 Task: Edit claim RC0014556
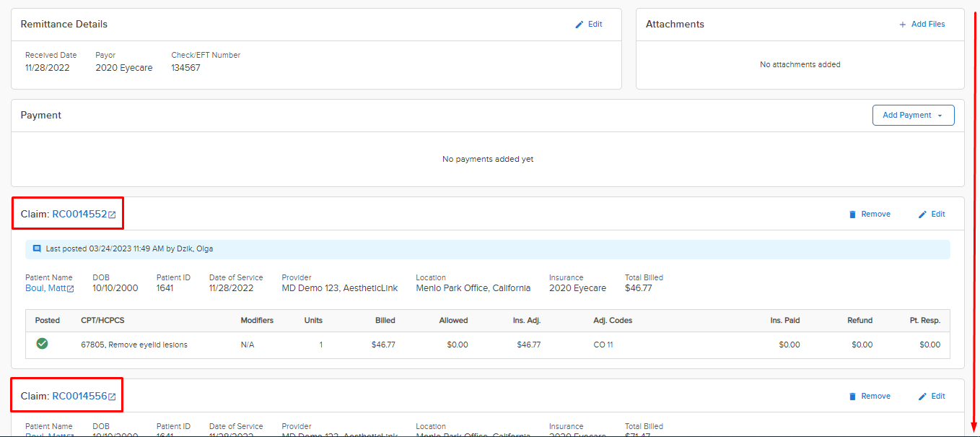click(931, 397)
